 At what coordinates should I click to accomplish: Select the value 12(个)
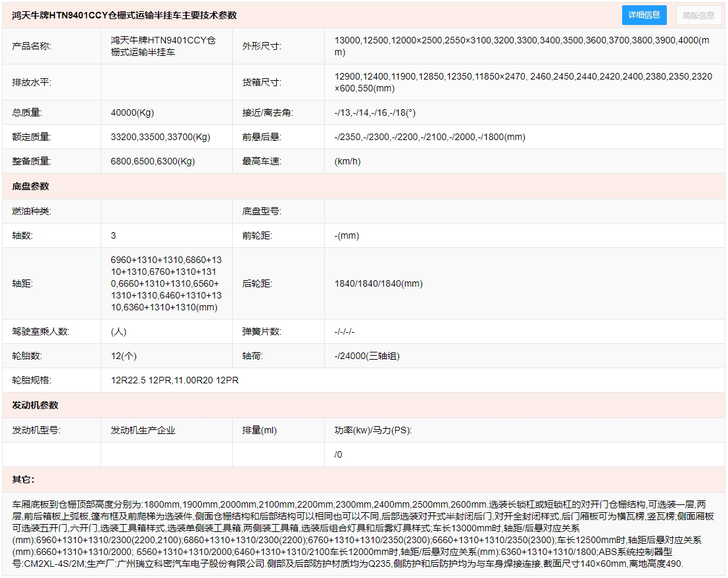click(124, 356)
